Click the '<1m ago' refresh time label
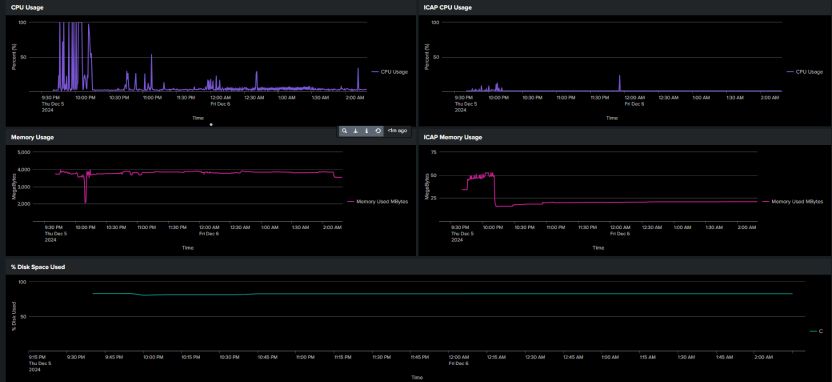Image resolution: width=832 pixels, height=382 pixels. (x=397, y=131)
